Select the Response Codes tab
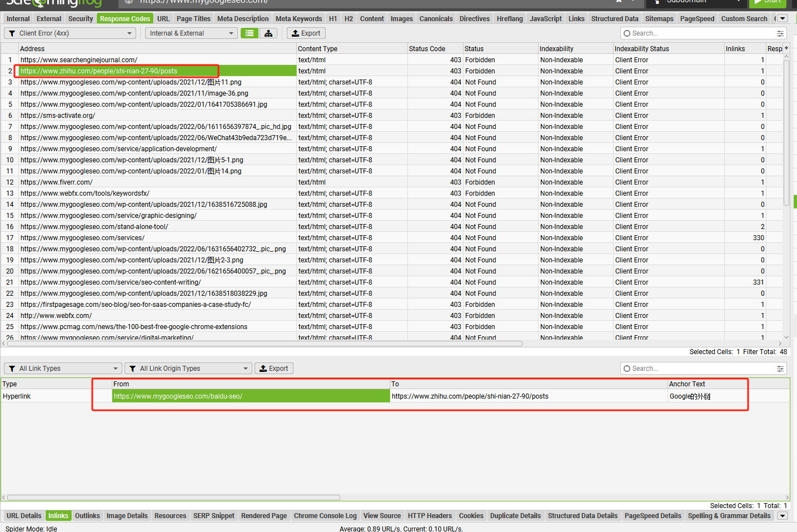Image resolution: width=797 pixels, height=532 pixels. (x=125, y=18)
